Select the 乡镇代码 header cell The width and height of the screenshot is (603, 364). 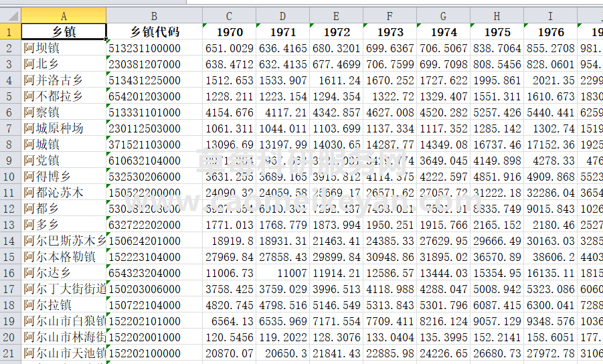point(154,31)
